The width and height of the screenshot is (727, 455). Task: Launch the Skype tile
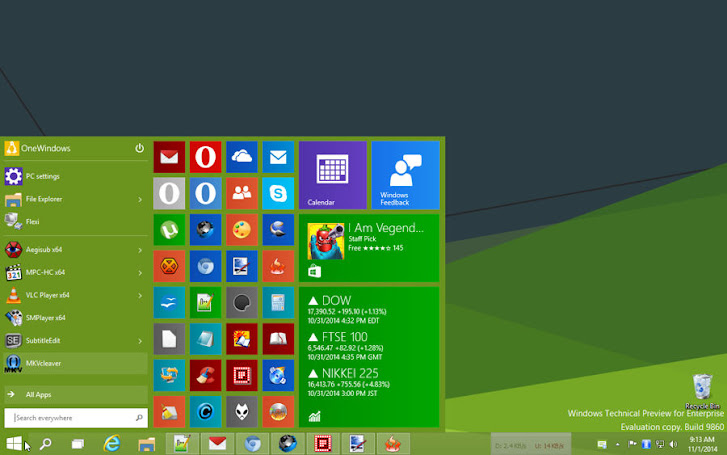[278, 193]
